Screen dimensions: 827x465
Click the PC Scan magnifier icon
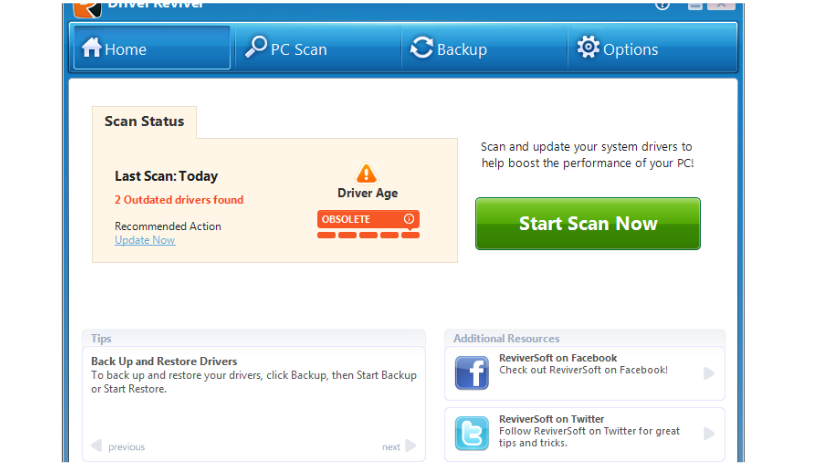coord(256,48)
